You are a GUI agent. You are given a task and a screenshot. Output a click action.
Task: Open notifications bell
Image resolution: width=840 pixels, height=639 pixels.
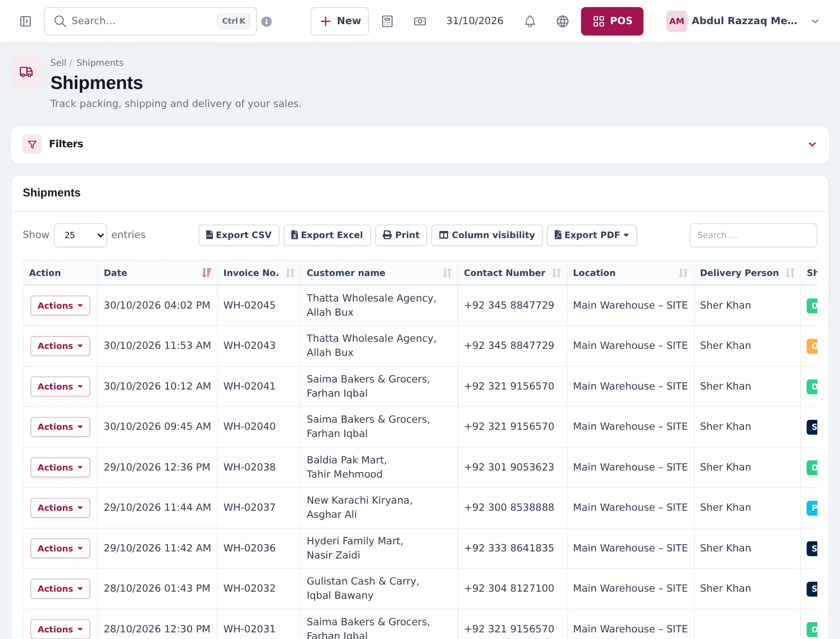click(x=530, y=21)
